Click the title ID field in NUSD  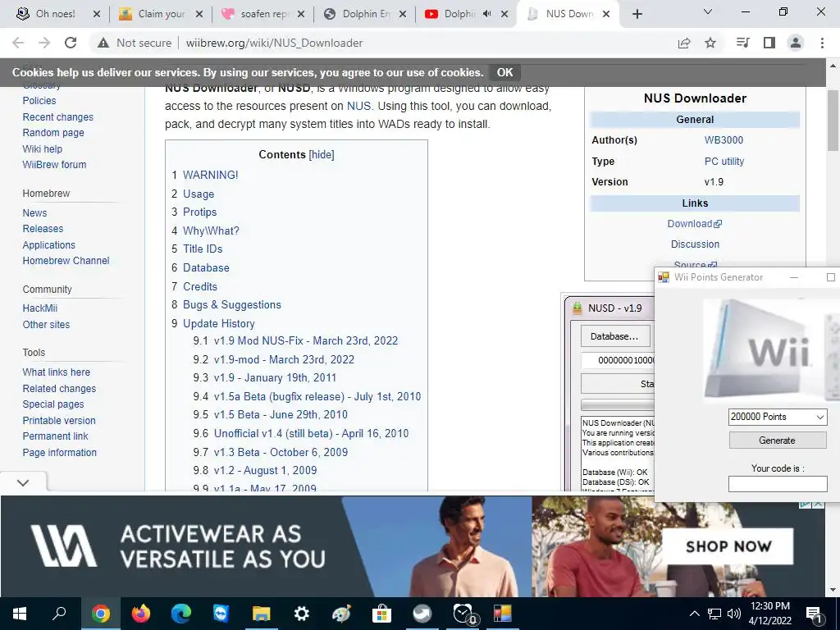click(x=618, y=360)
